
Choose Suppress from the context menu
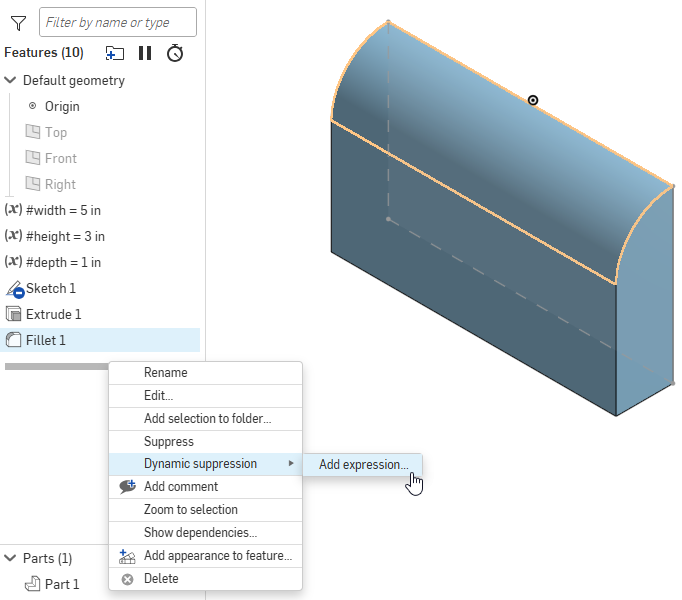169,441
